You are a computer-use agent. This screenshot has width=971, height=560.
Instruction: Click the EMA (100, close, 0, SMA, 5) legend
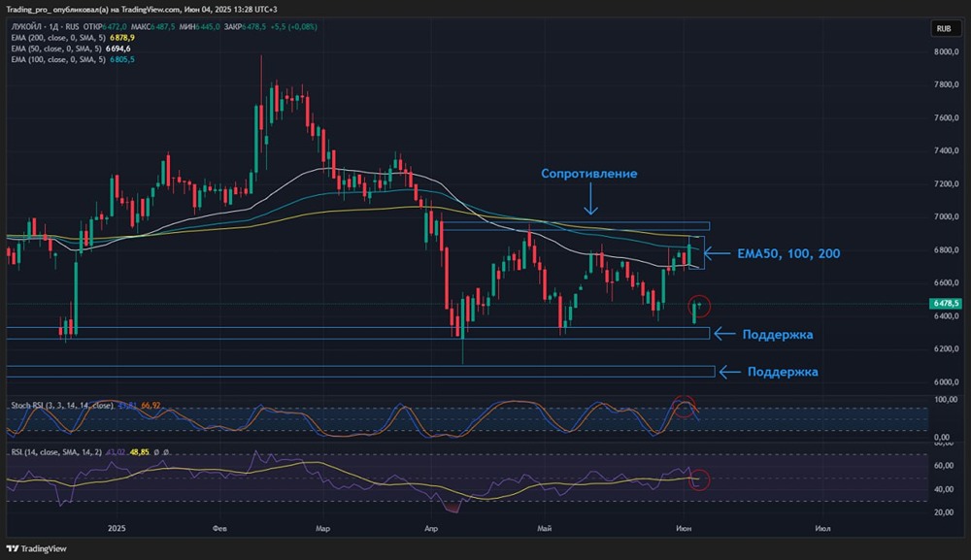tap(59, 60)
